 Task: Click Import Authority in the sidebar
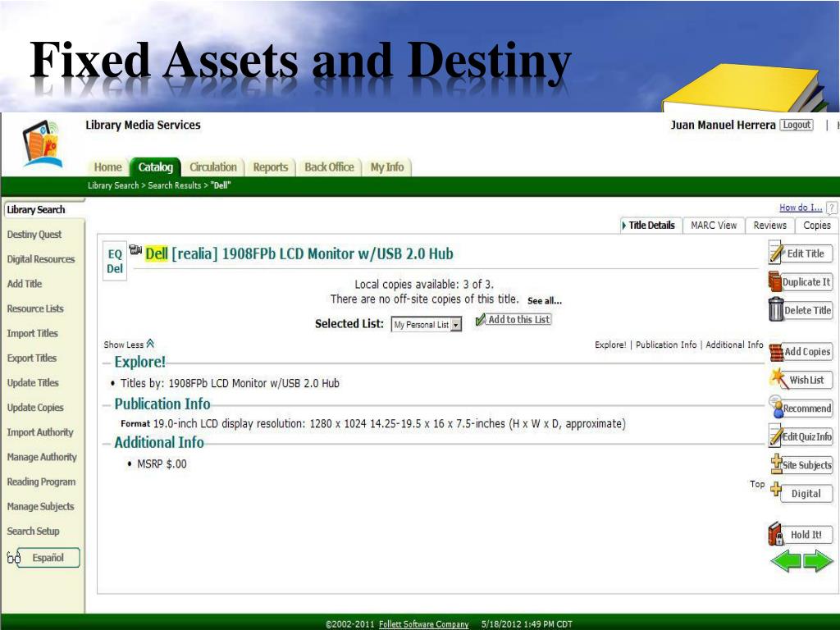[40, 432]
